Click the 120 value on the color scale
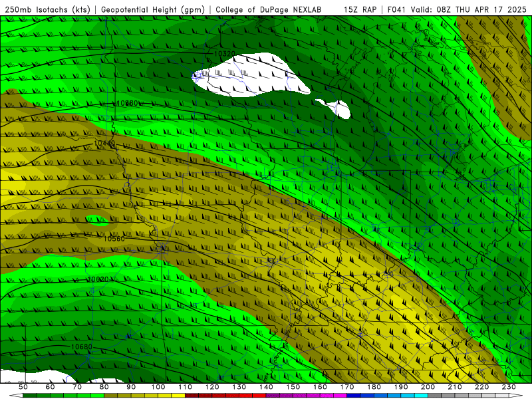The height and width of the screenshot is (399, 532). [212, 387]
